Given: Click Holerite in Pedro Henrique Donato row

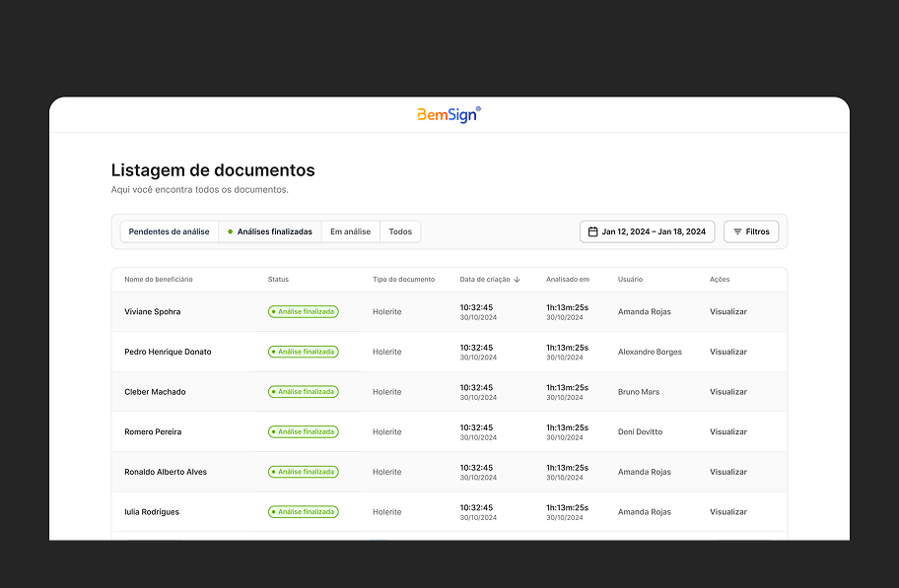Looking at the screenshot, I should [387, 352].
